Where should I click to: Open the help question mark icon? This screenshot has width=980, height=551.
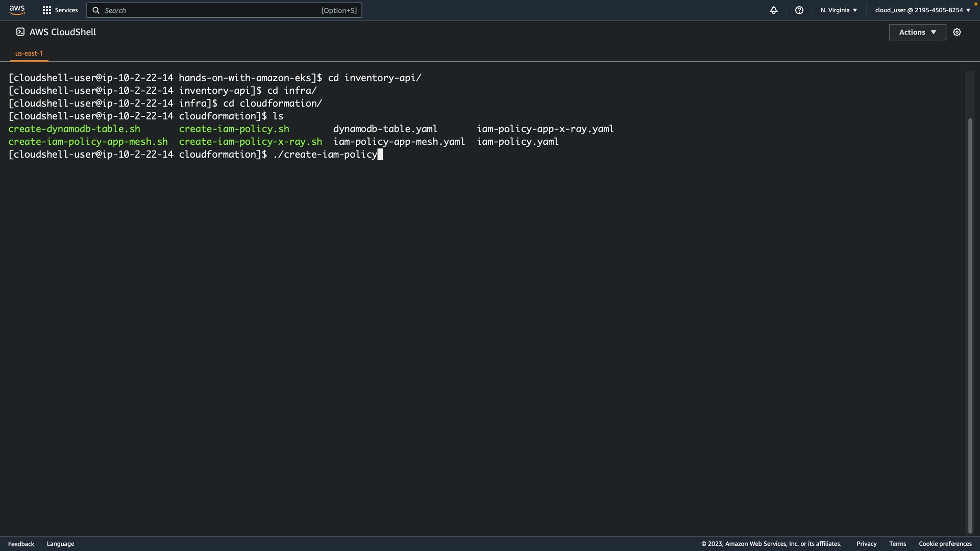tap(799, 10)
